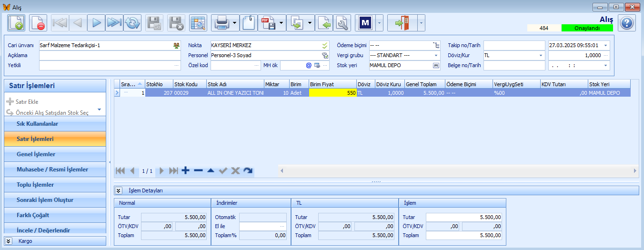Go to the next record with blue arrow
This screenshot has height=250, width=644.
[x=97, y=22]
